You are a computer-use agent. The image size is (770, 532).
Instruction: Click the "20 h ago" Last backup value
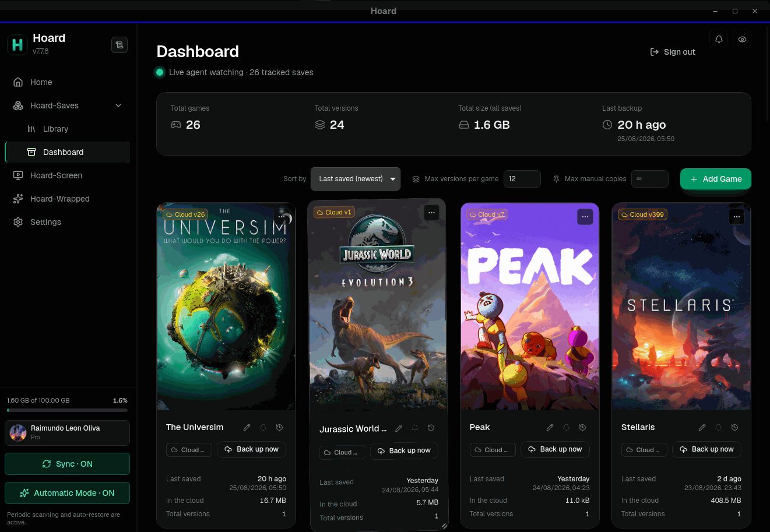click(x=641, y=125)
